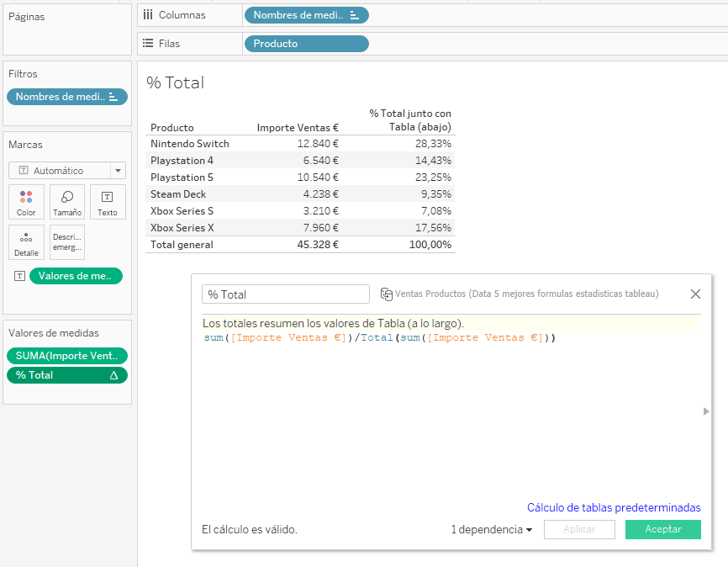728x567 pixels.
Task: Click the % Total sheet title
Action: (x=175, y=82)
